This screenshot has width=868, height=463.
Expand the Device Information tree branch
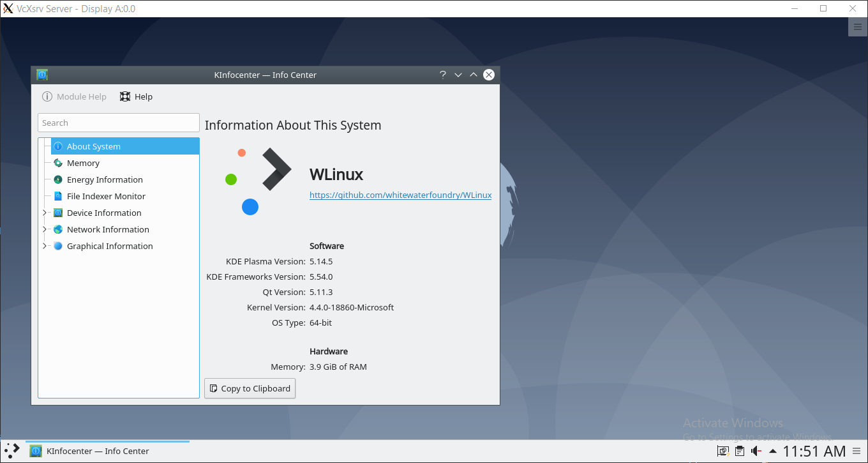(44, 213)
